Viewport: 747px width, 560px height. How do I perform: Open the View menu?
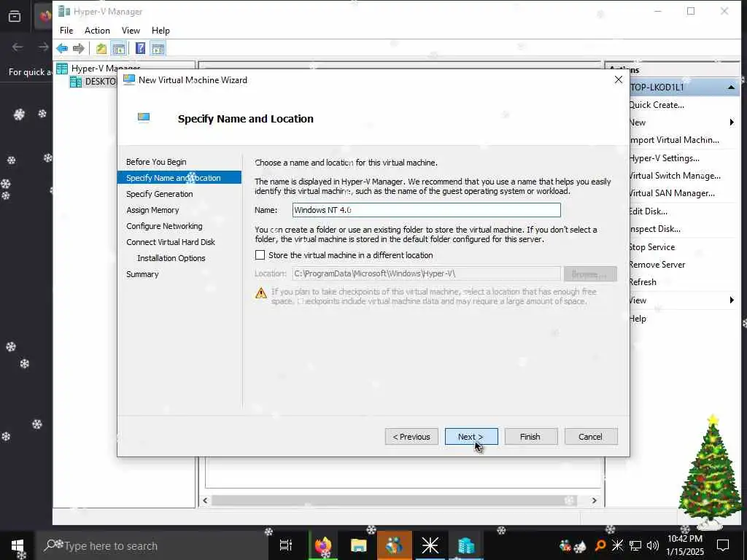pos(131,31)
